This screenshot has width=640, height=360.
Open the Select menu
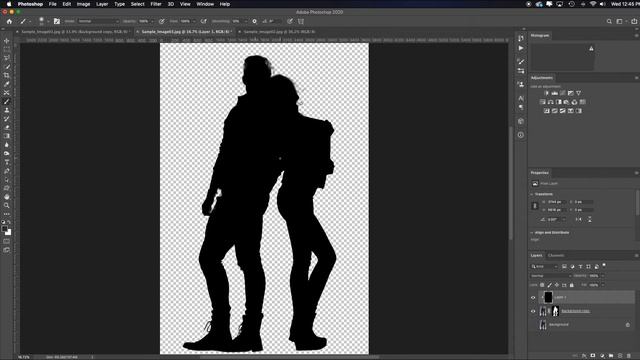pyautogui.click(x=138, y=4)
